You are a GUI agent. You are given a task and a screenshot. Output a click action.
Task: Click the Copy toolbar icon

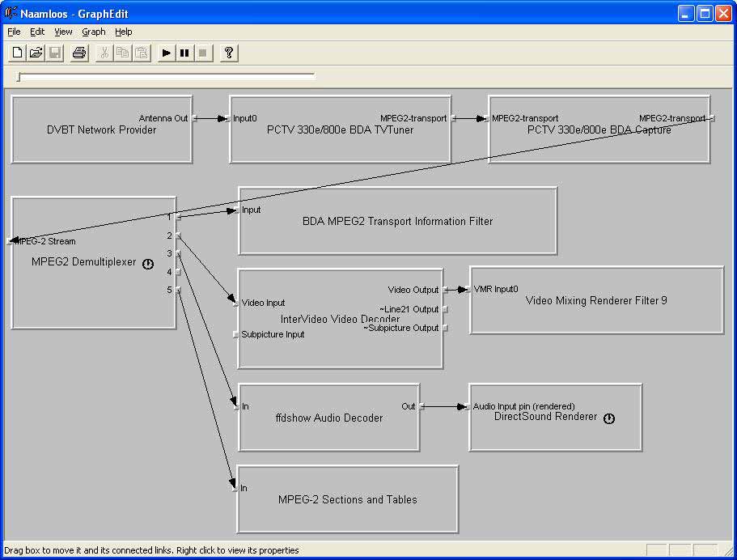(x=123, y=53)
